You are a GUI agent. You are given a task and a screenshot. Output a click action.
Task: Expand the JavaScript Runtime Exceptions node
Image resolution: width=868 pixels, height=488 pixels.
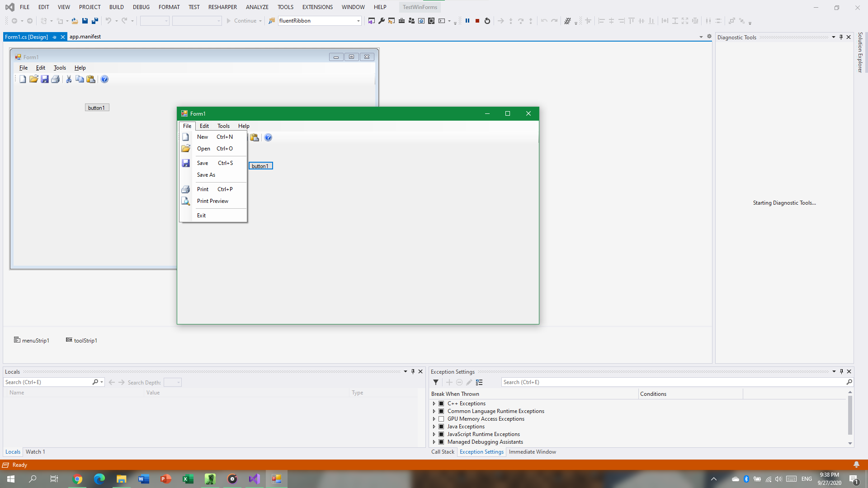[x=434, y=434]
